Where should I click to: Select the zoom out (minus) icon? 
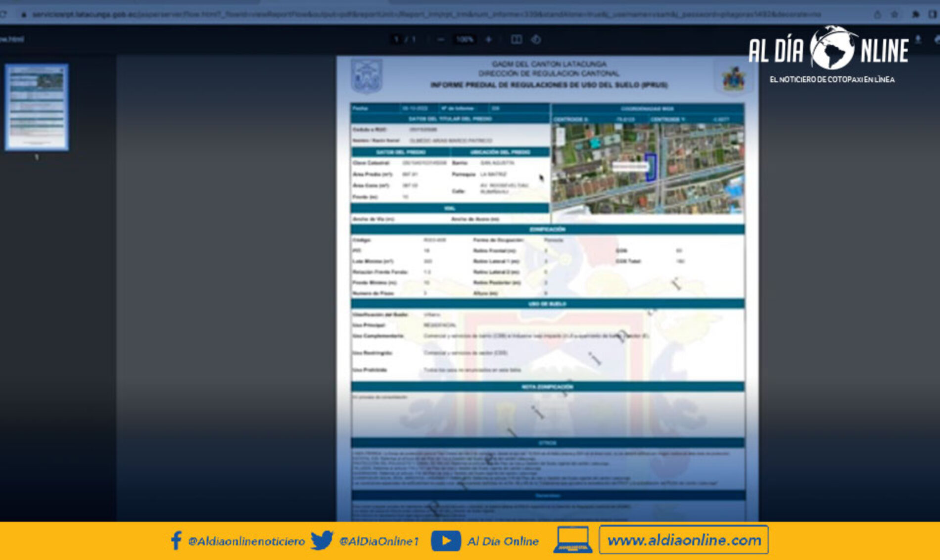(440, 39)
